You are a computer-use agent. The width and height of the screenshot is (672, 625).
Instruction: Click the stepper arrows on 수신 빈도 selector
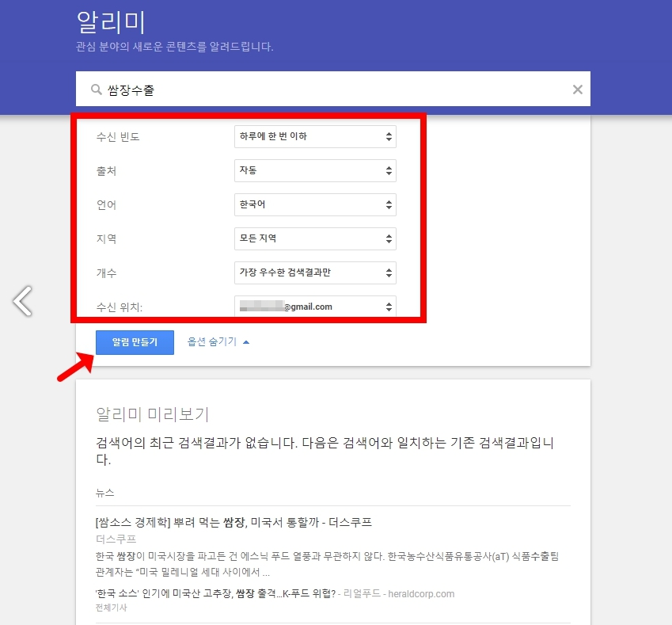tap(389, 136)
